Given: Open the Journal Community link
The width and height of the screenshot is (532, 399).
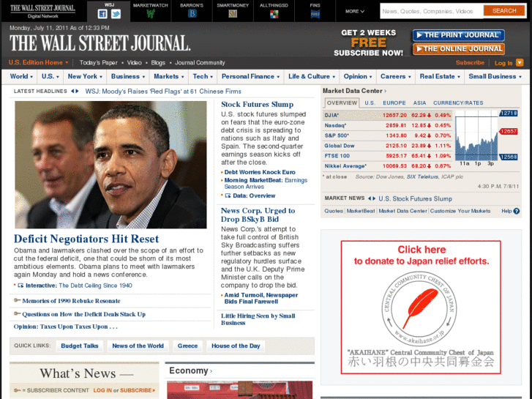Looking at the screenshot, I should 200,62.
